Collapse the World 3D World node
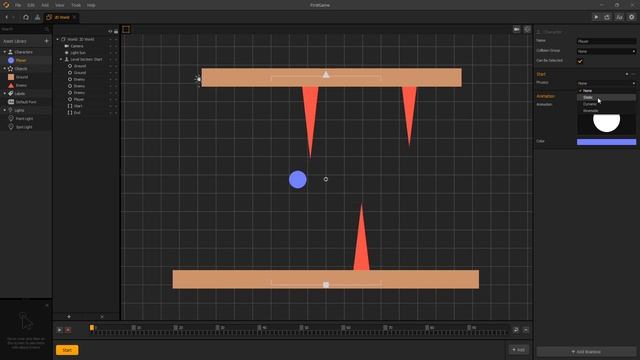 click(x=58, y=39)
